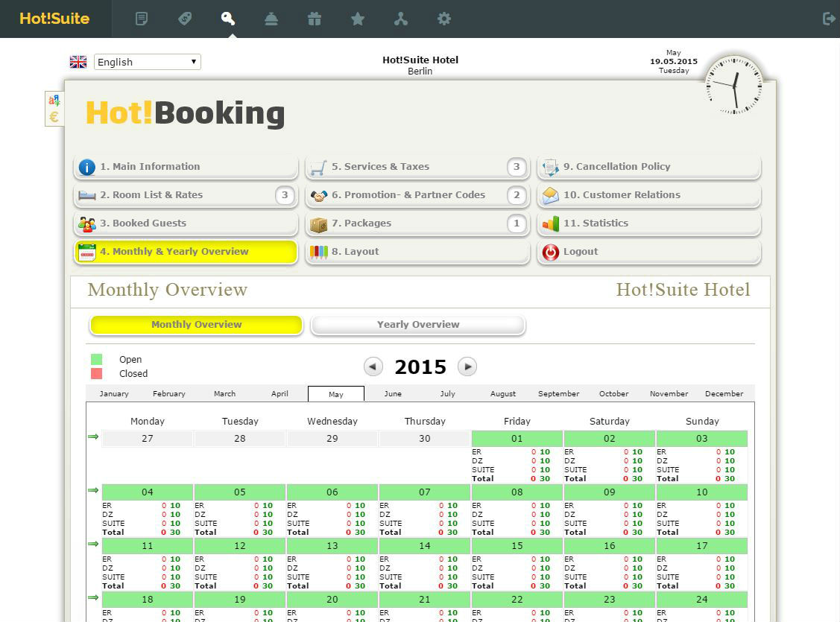
Task: Select the April month tab
Action: click(280, 393)
